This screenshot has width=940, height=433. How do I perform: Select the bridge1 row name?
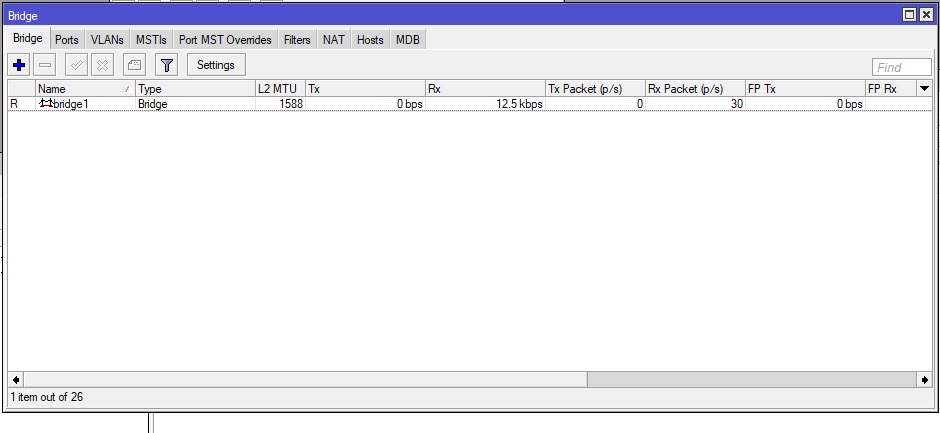tap(71, 104)
